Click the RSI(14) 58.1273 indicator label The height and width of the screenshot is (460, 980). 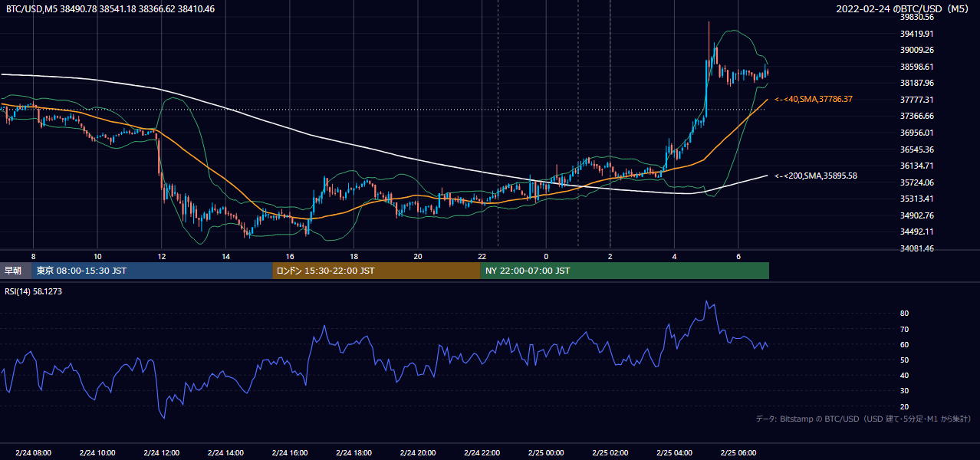pos(34,291)
